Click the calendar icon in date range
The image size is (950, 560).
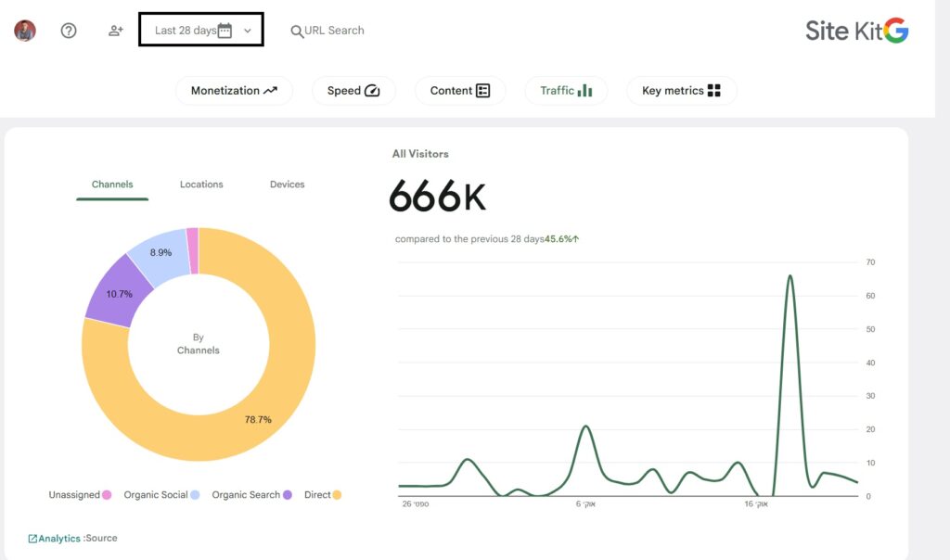tap(225, 31)
